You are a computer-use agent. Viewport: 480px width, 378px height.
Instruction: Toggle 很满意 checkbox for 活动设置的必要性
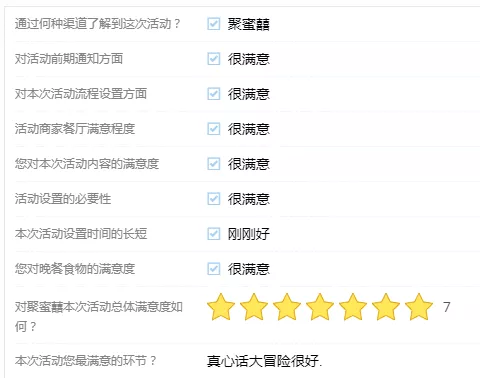coord(214,199)
